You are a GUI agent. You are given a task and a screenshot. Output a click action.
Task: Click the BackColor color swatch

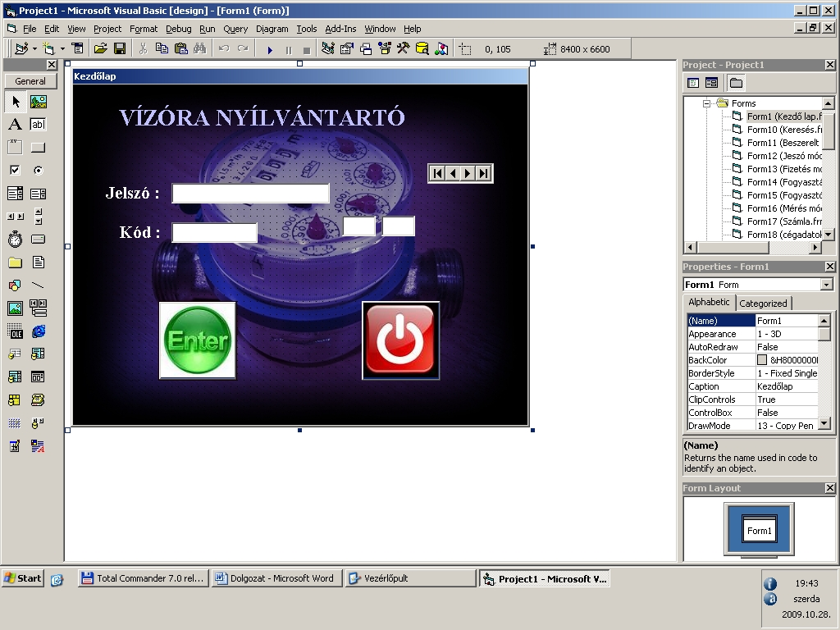tap(762, 360)
